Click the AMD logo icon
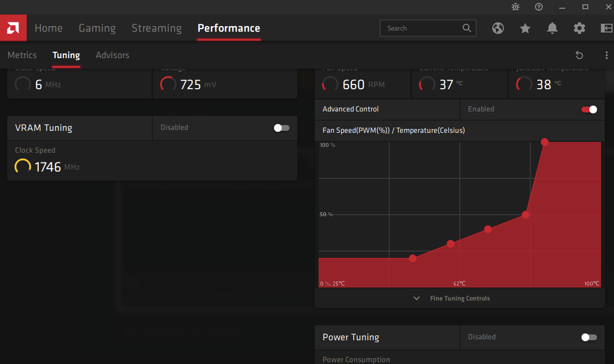The image size is (614, 364). [x=13, y=28]
